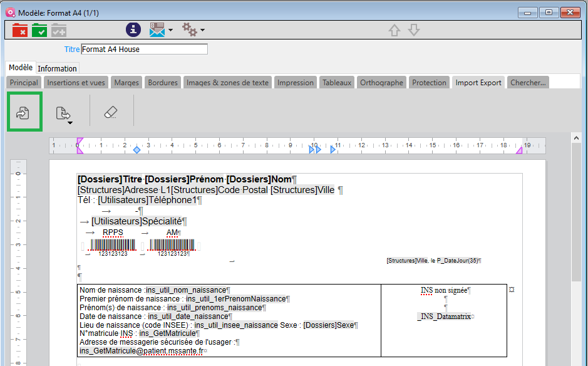Image resolution: width=588 pixels, height=366 pixels.
Task: Click the green validate folder icon
Action: tap(39, 29)
